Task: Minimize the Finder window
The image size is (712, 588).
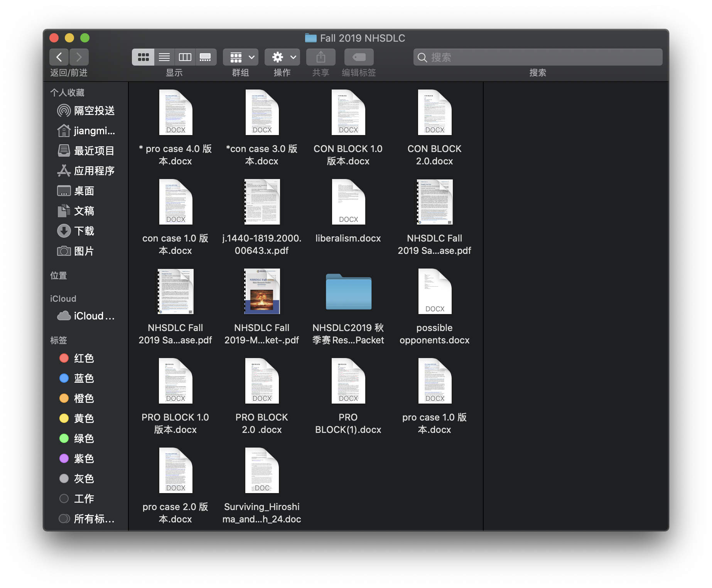Action: [x=69, y=38]
